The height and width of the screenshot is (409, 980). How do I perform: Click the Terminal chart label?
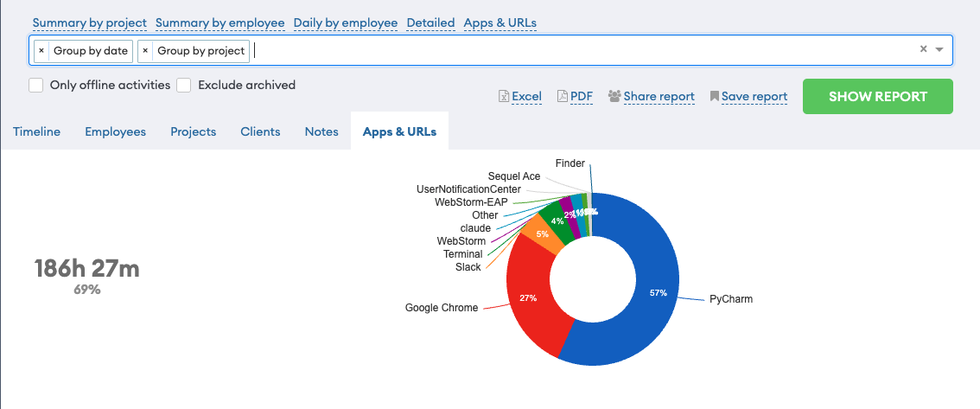point(463,254)
